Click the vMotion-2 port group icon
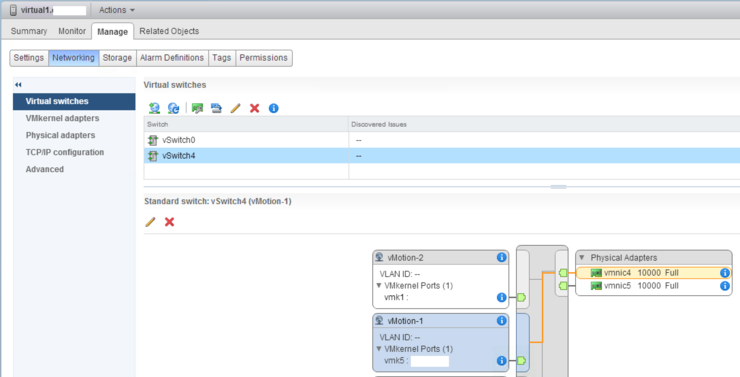 [379, 257]
